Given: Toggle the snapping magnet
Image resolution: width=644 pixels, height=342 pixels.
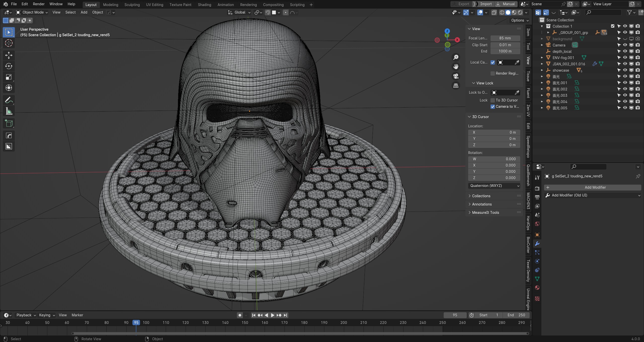Looking at the screenshot, I should pos(268,12).
